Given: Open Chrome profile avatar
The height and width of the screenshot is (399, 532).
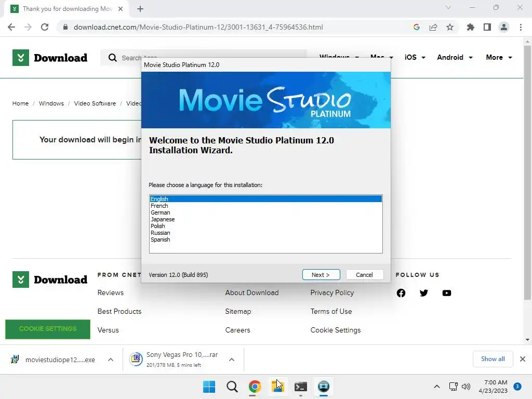Looking at the screenshot, I should (504, 27).
